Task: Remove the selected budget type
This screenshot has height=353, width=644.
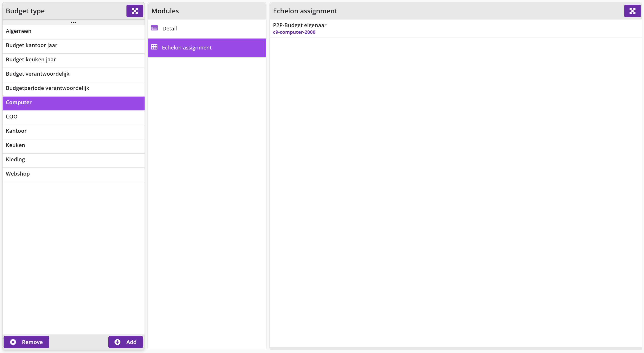Action: point(26,342)
